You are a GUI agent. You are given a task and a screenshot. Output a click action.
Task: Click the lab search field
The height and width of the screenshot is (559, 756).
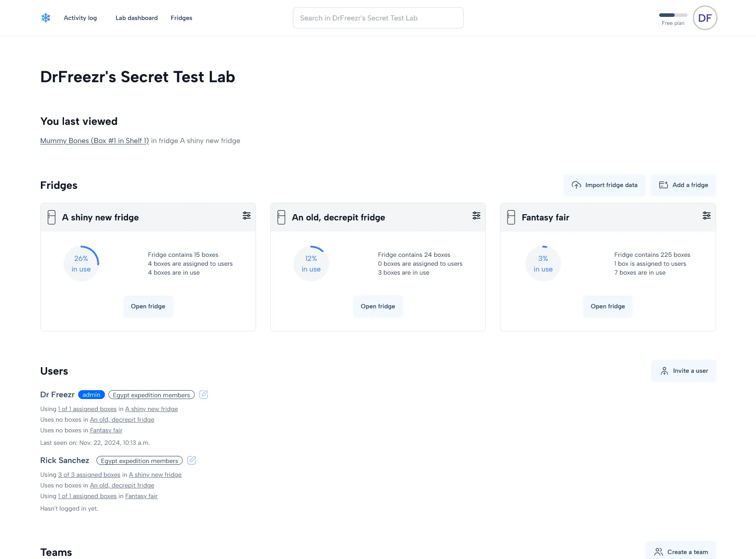click(378, 18)
